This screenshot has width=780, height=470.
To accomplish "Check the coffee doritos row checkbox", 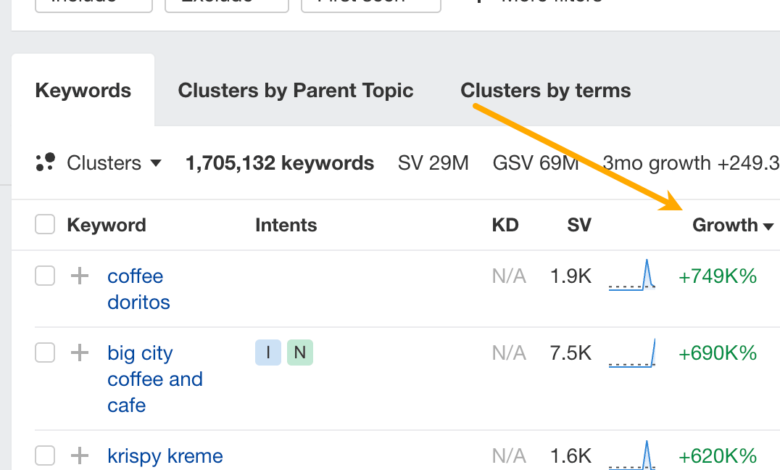I will [x=45, y=276].
